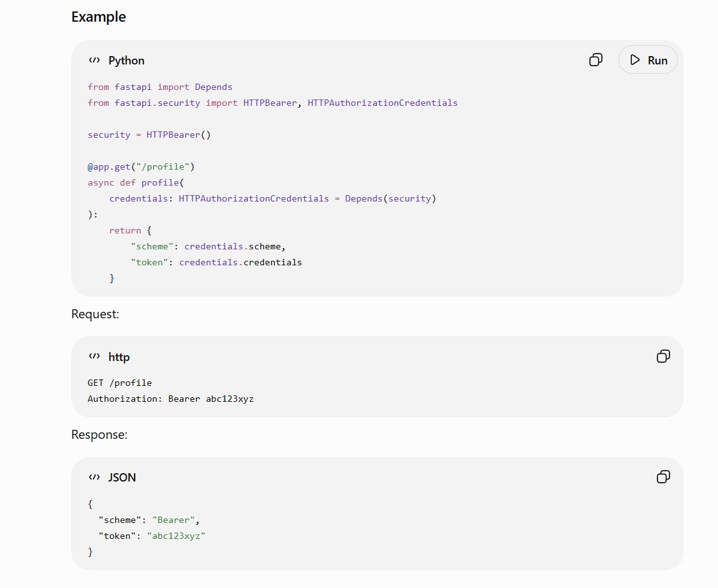Click the Request: label
718x588 pixels.
pyautogui.click(x=95, y=314)
